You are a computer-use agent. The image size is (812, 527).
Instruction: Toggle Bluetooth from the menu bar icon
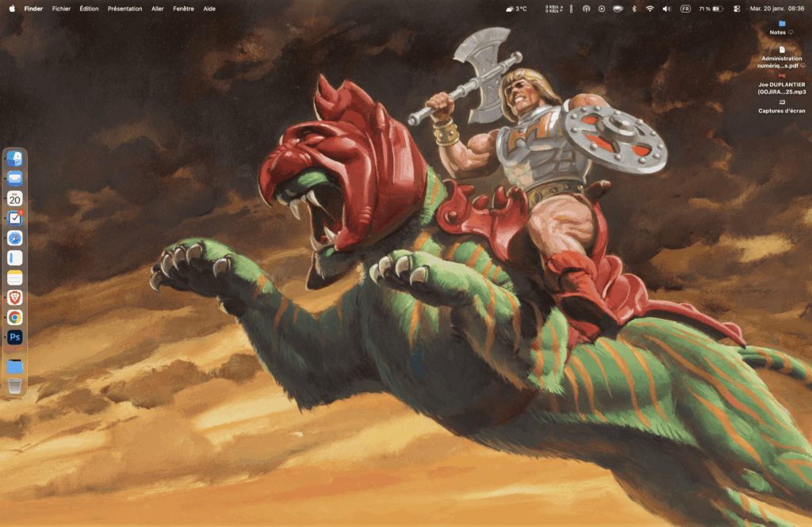tap(634, 9)
